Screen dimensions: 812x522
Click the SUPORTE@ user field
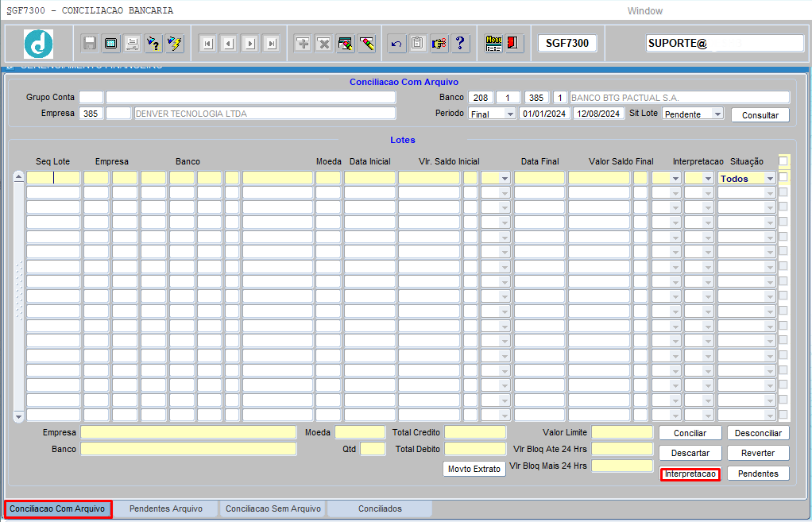click(x=725, y=43)
